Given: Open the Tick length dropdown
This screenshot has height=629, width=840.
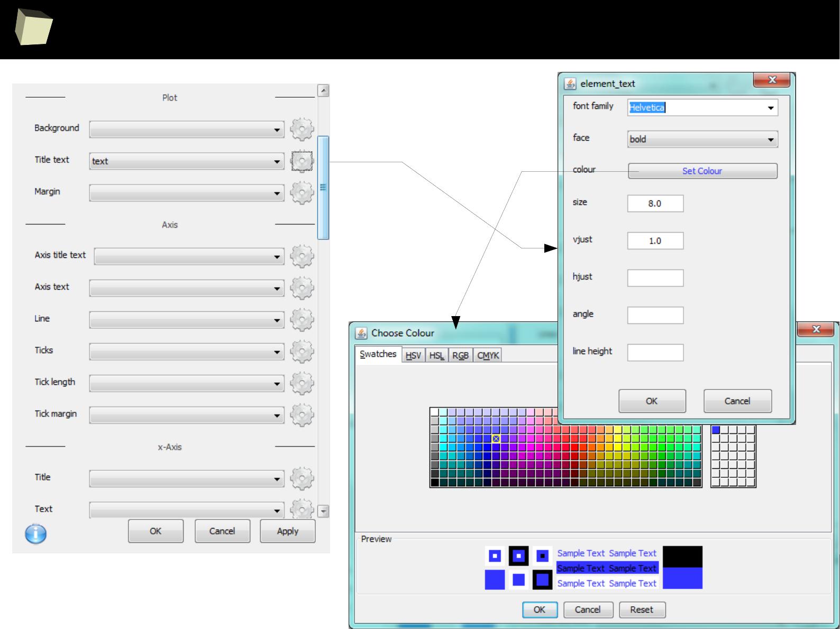Looking at the screenshot, I should (x=187, y=383).
